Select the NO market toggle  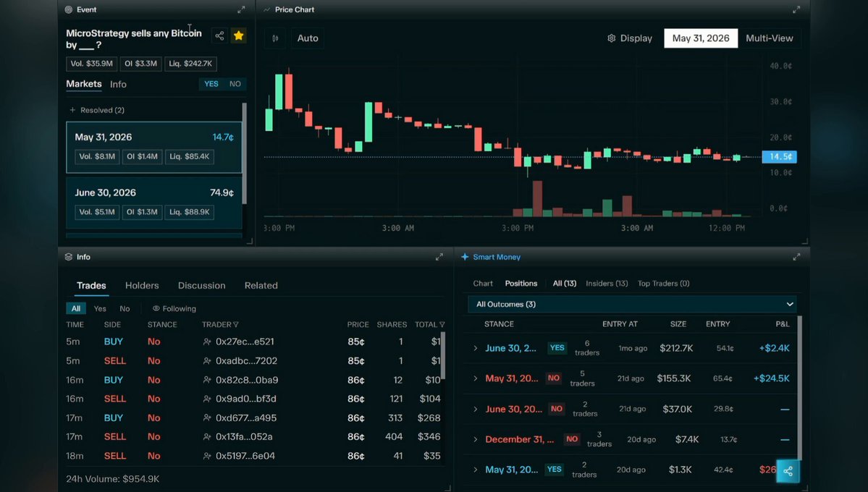[235, 84]
